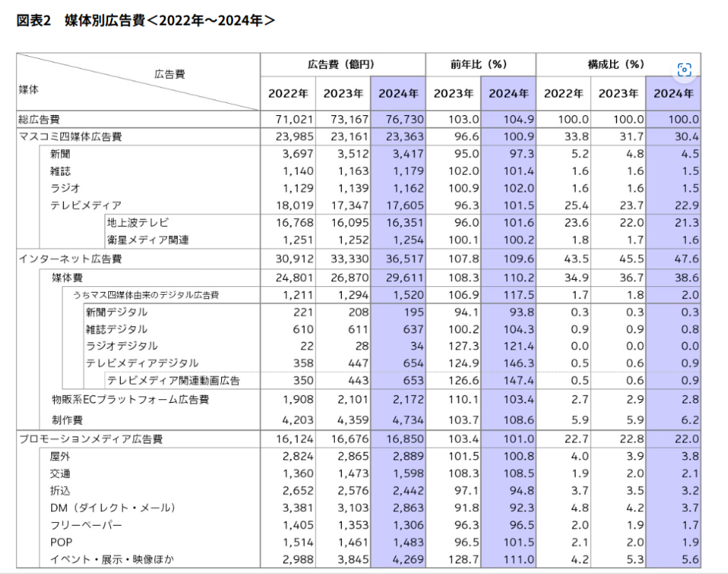Select the マスコミ四媒体広告費 row label
This screenshot has height=574, width=728.
click(70, 136)
